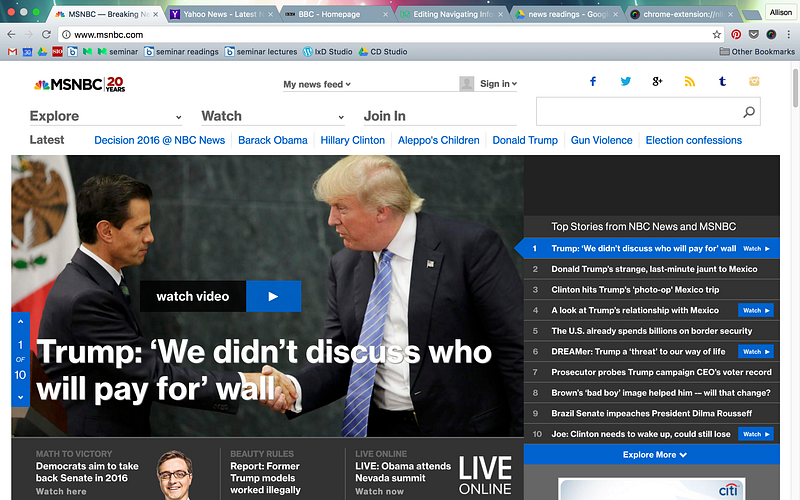Image resolution: width=800 pixels, height=500 pixels.
Task: Open seminar readings bookmark
Action: (x=182, y=52)
